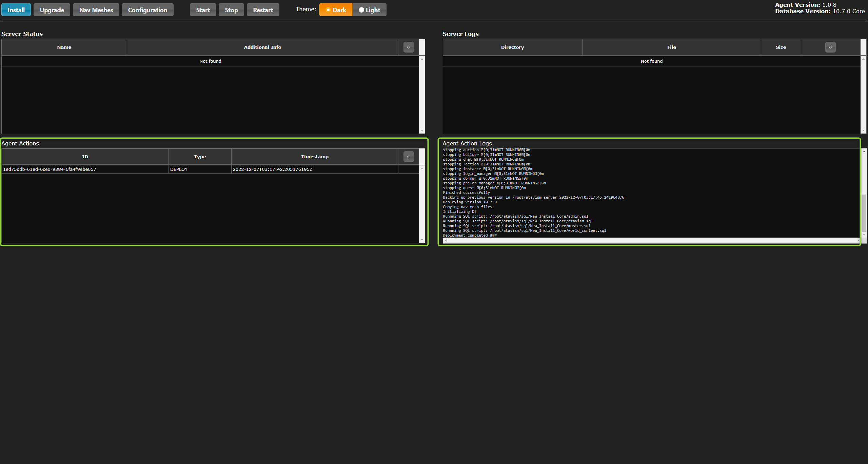Start the server
The image size is (868, 464).
[x=203, y=10]
